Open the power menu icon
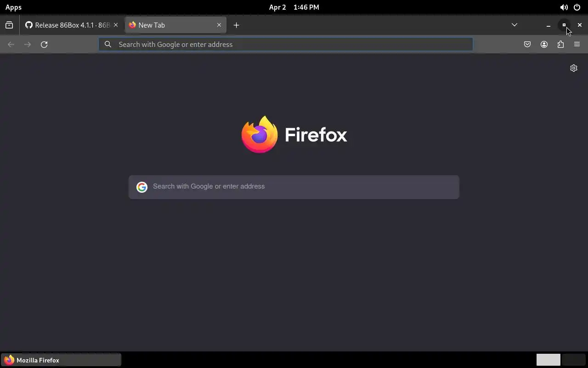 point(577,7)
